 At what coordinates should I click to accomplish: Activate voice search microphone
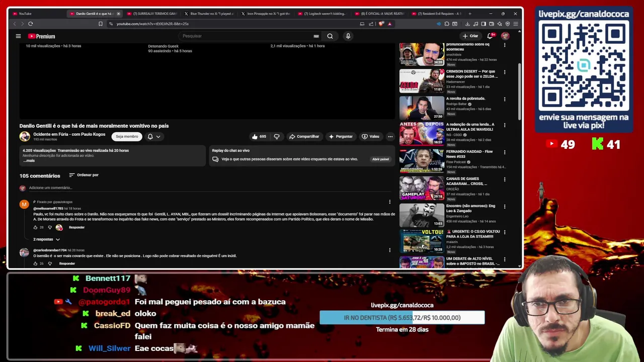pos(348,36)
